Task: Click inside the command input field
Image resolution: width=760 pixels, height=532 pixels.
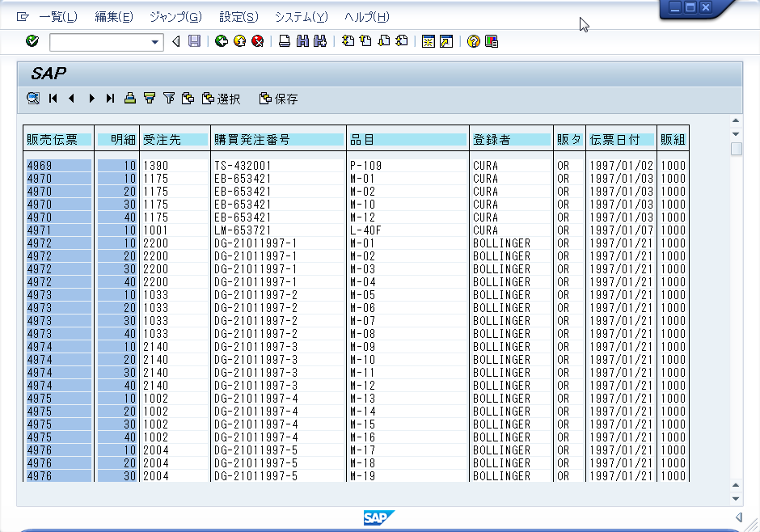Action: tap(99, 42)
